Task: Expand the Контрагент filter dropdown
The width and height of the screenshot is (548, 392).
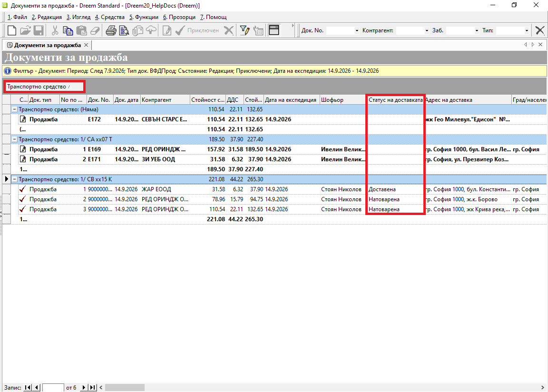Action: 426,31
